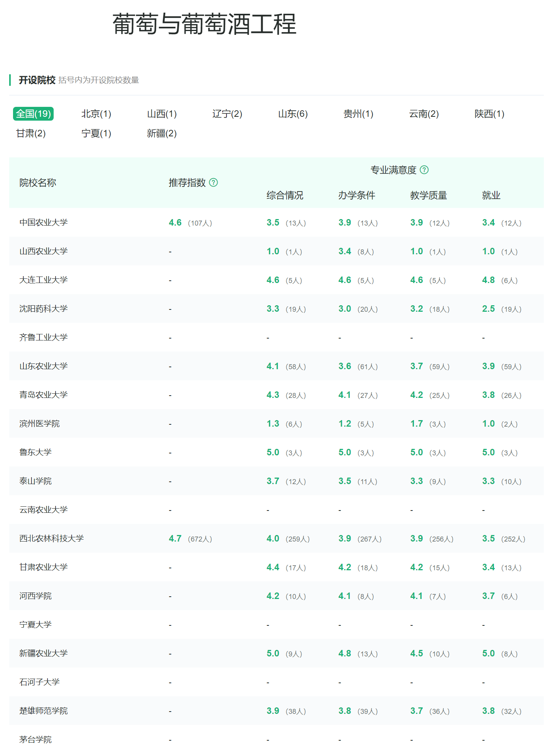Click 青岛农业大学 overall score 4.3
558x756 pixels.
point(273,395)
